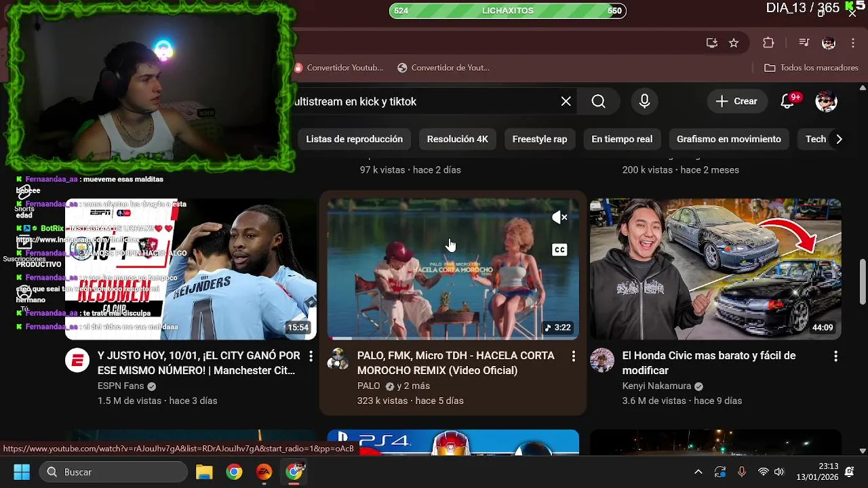Open the HACELA CORTA MOROCHO video thumbnail
Image resolution: width=868 pixels, height=488 pixels.
coord(453,269)
